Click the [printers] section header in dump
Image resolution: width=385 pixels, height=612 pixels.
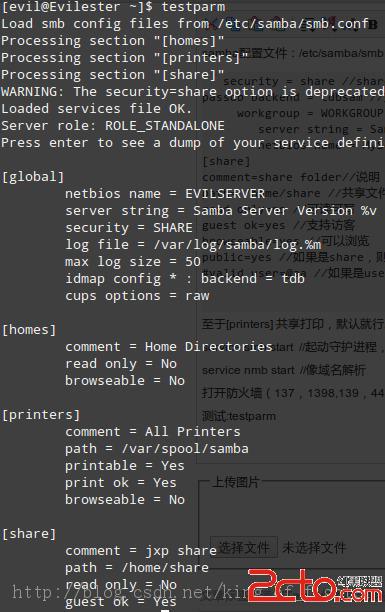(x=41, y=415)
